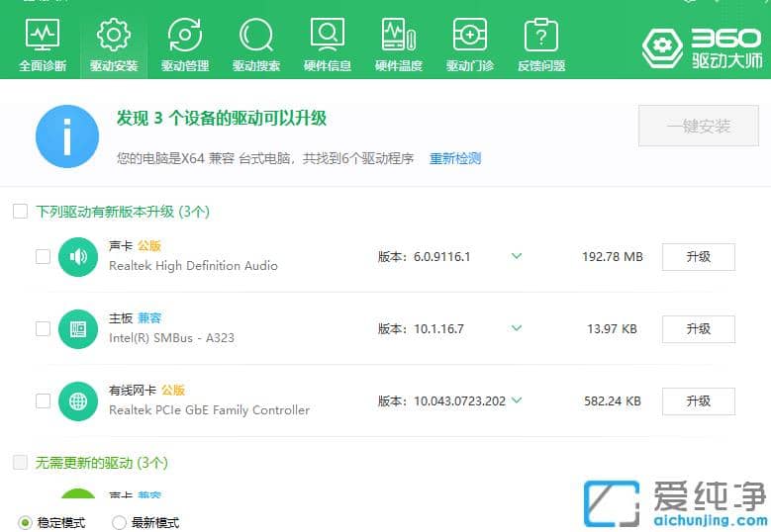
Task: Check the Realtek High Definition Audio checkbox
Action: 43,257
